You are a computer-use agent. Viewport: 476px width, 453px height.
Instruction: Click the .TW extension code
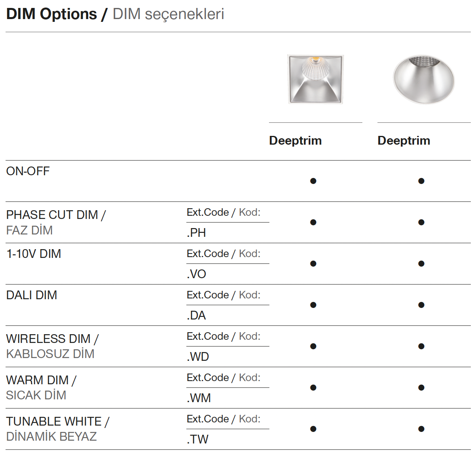pos(197,439)
